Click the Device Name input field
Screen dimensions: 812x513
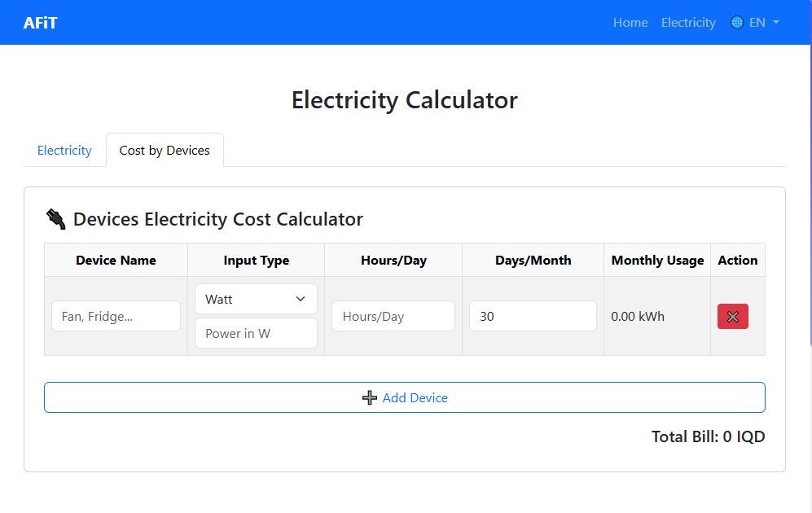click(115, 316)
